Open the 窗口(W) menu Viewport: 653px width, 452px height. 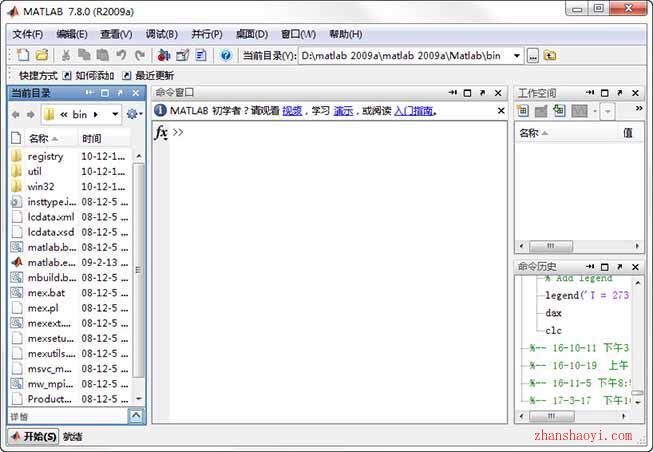pos(298,34)
